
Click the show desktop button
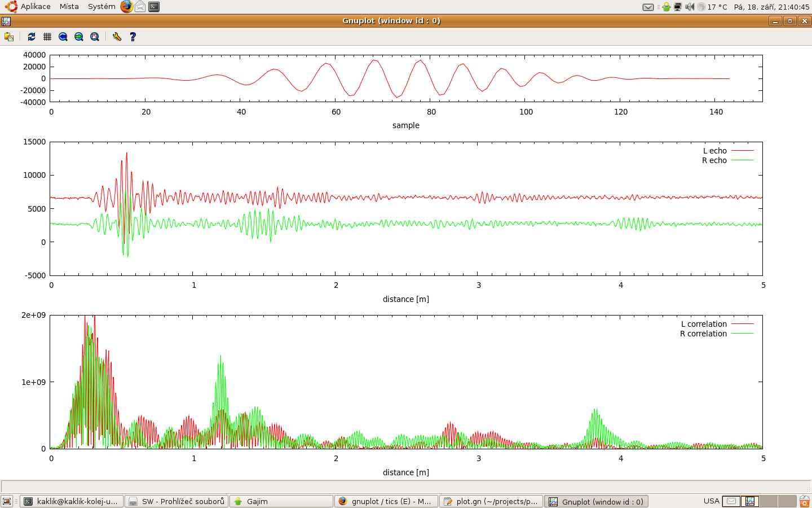coord(7,501)
